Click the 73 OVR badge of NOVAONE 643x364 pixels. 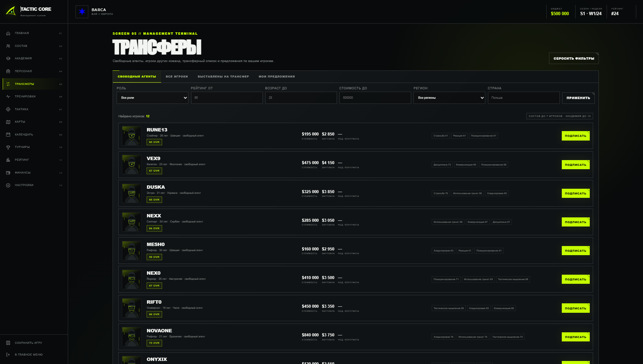point(154,343)
